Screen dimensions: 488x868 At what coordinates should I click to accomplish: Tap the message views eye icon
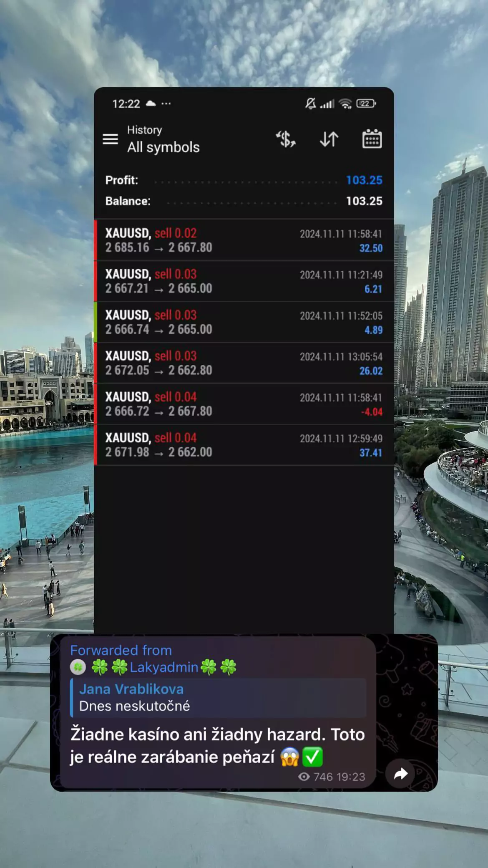point(304,777)
